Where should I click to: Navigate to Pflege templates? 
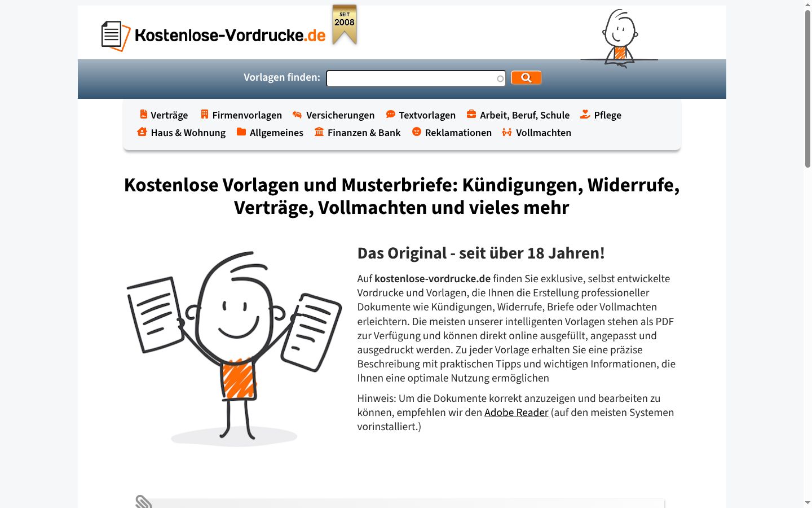click(607, 115)
